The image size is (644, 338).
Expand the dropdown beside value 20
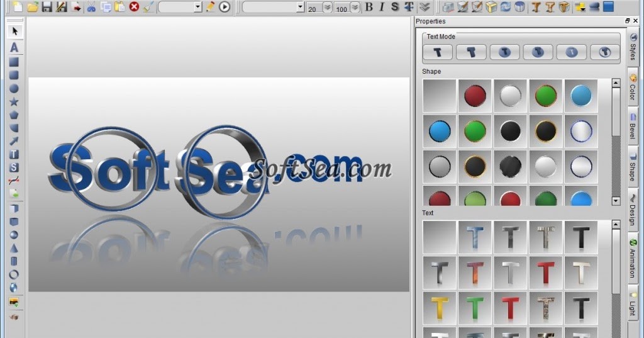pos(327,7)
